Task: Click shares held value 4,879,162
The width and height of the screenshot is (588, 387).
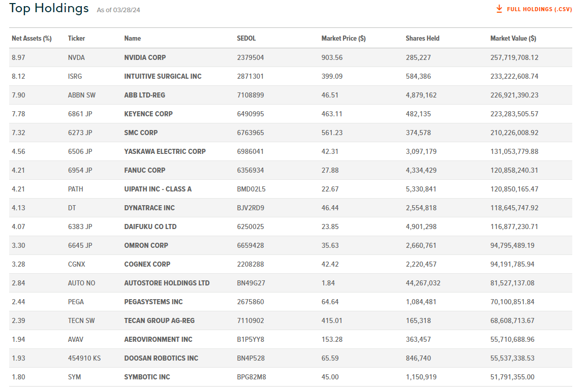Action: pos(421,95)
